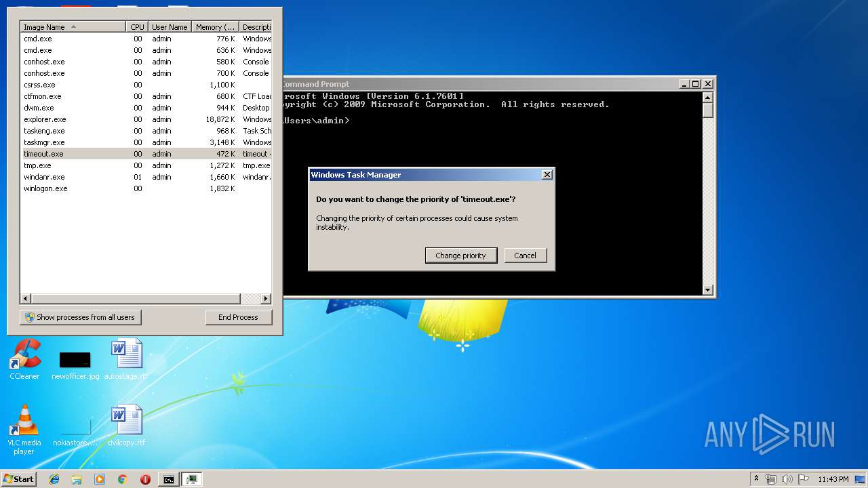This screenshot has width=868, height=488.
Task: Click process list scroll-right arrow
Action: click(x=266, y=299)
